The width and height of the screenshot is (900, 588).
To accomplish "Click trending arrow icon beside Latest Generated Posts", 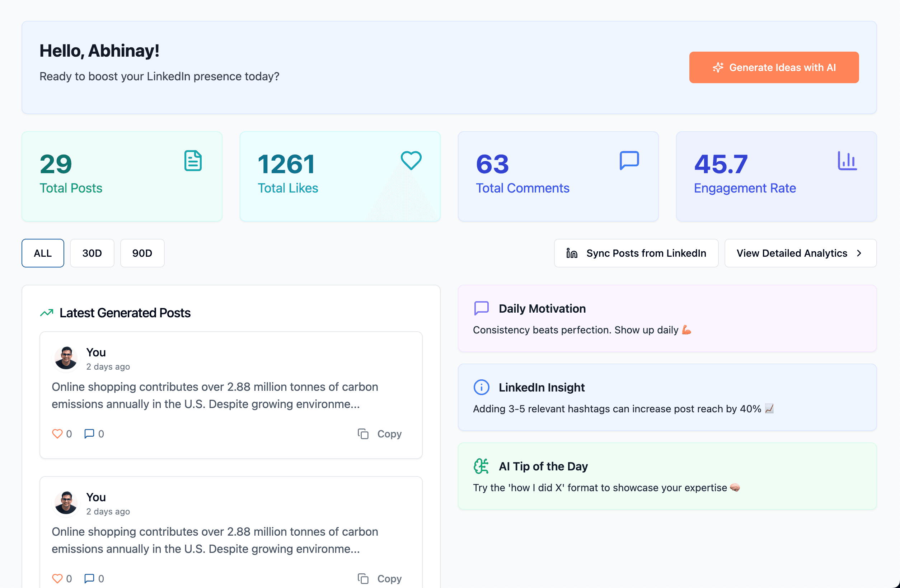I will coord(47,313).
